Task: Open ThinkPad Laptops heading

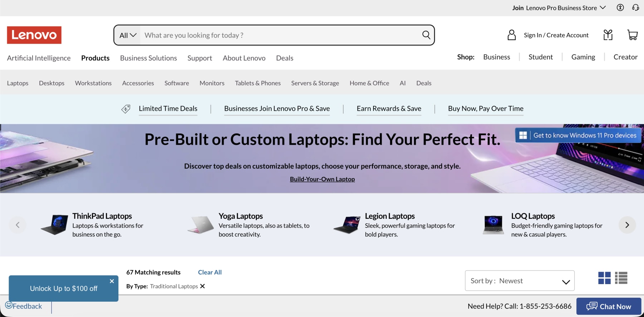Action: [102, 216]
